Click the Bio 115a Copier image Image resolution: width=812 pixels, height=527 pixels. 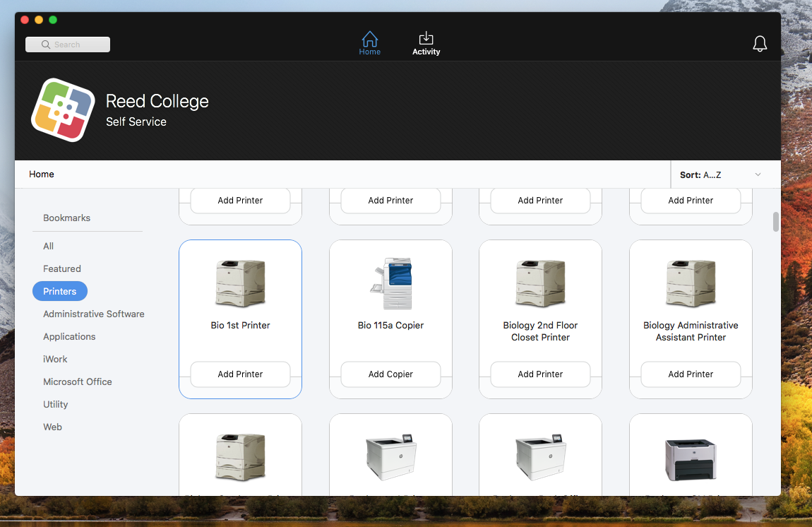(390, 283)
